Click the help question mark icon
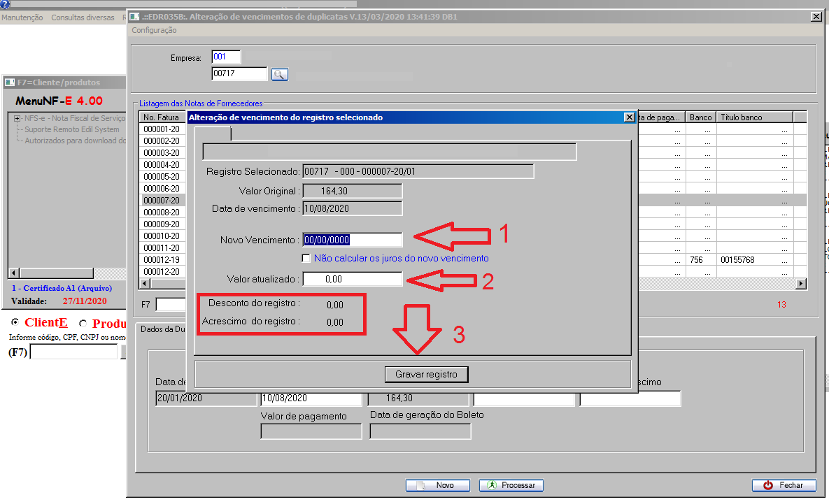This screenshot has width=829, height=504. (x=5, y=4)
